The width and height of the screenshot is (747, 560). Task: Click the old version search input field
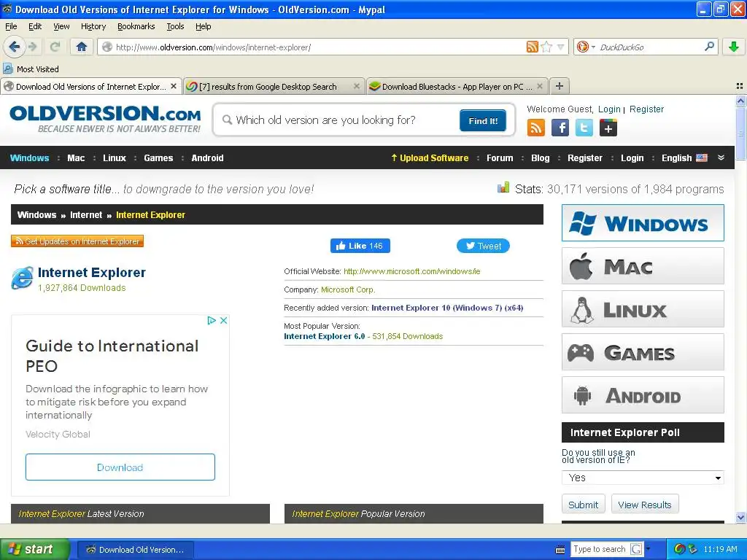tap(338, 120)
